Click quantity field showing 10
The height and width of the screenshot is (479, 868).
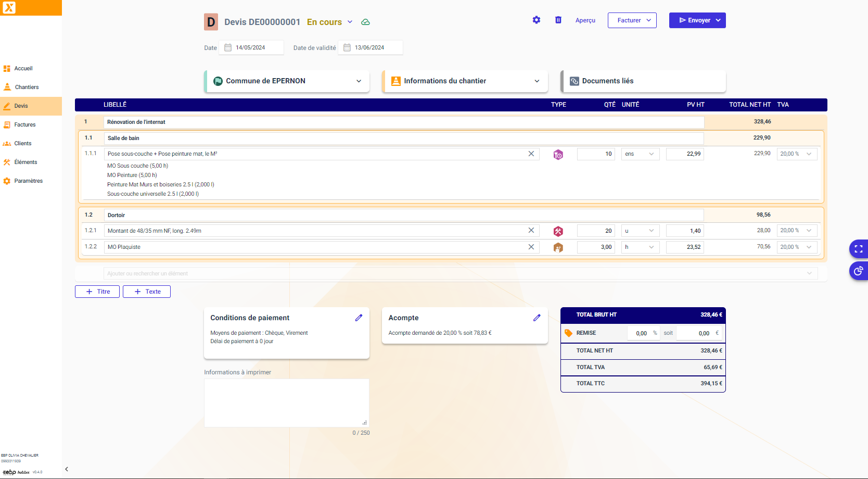(x=596, y=154)
